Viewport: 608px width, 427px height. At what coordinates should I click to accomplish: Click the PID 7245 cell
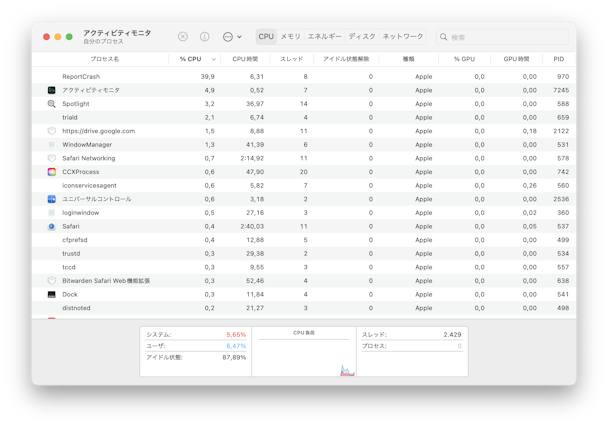[561, 90]
